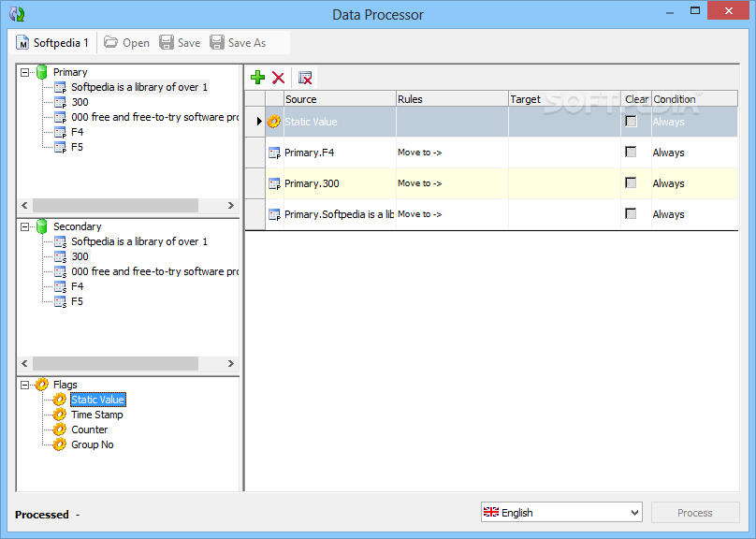Click 'Always' condition in Primary.300 row
The width and height of the screenshot is (756, 539).
(x=668, y=183)
